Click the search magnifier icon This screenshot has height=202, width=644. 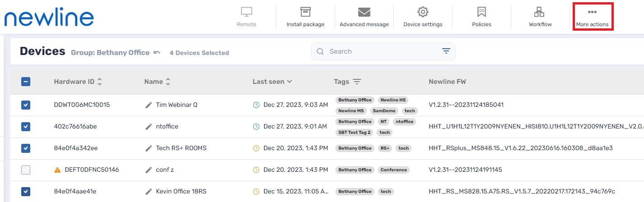click(x=321, y=51)
